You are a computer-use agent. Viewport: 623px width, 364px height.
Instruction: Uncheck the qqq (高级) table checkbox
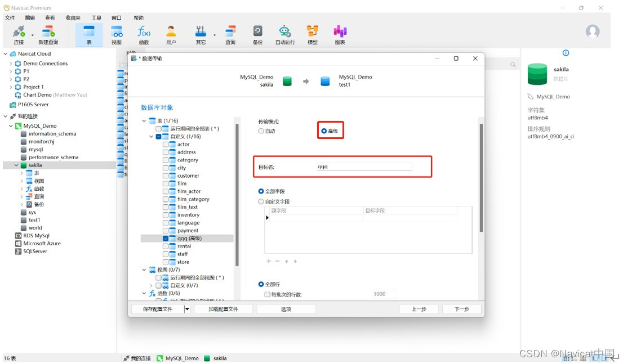(166, 239)
